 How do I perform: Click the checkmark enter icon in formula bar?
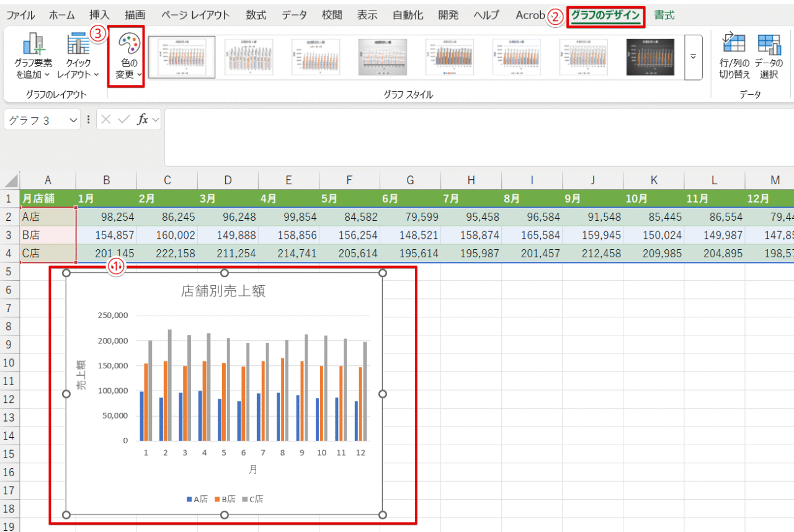[x=123, y=120]
